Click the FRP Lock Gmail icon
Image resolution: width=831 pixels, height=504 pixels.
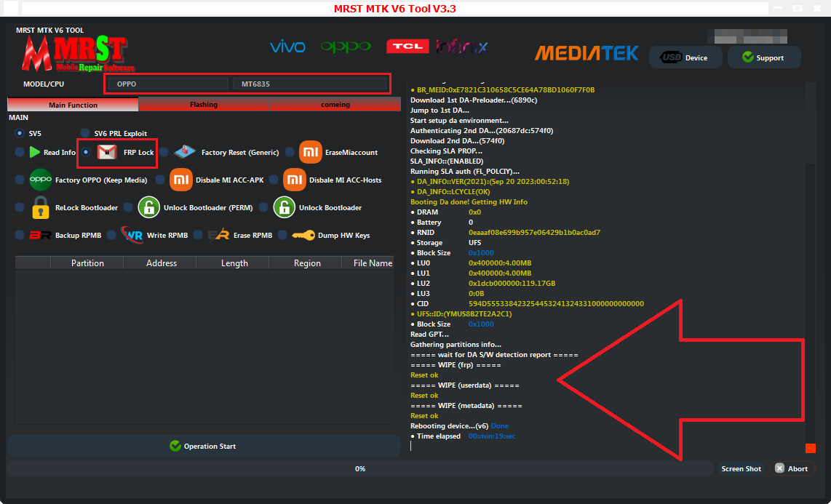point(107,153)
